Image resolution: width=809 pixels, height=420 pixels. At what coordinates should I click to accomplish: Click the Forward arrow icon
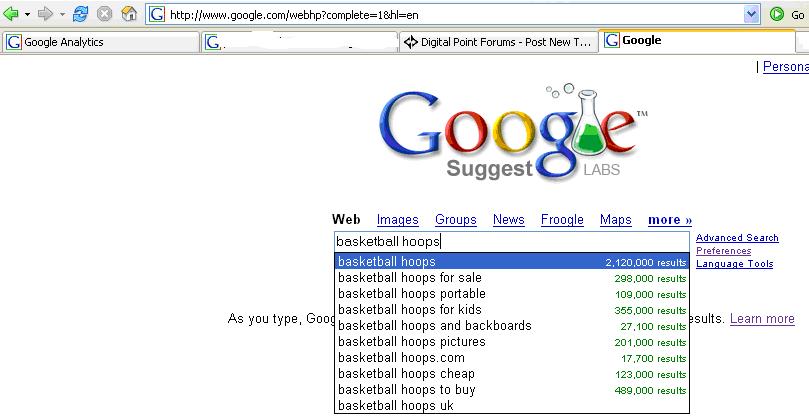45,14
